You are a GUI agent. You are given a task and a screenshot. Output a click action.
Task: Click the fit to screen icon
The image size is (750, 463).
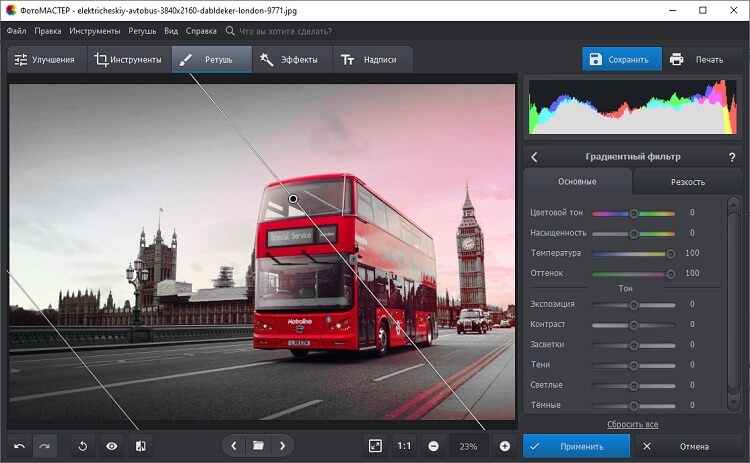tap(375, 446)
